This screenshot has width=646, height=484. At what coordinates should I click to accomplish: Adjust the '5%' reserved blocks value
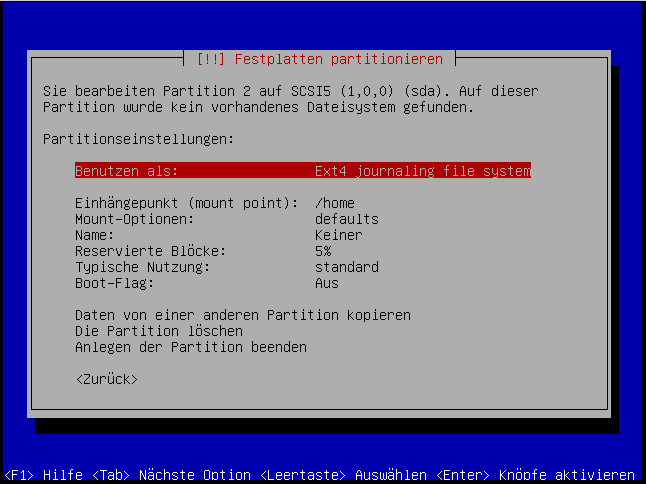[x=322, y=251]
